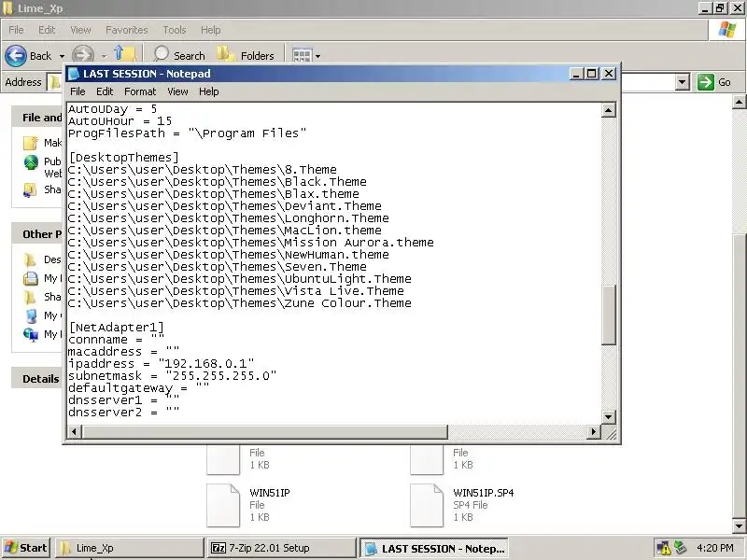Click the system clock 4:20 PM
Screen dimensions: 747x560
click(714, 548)
